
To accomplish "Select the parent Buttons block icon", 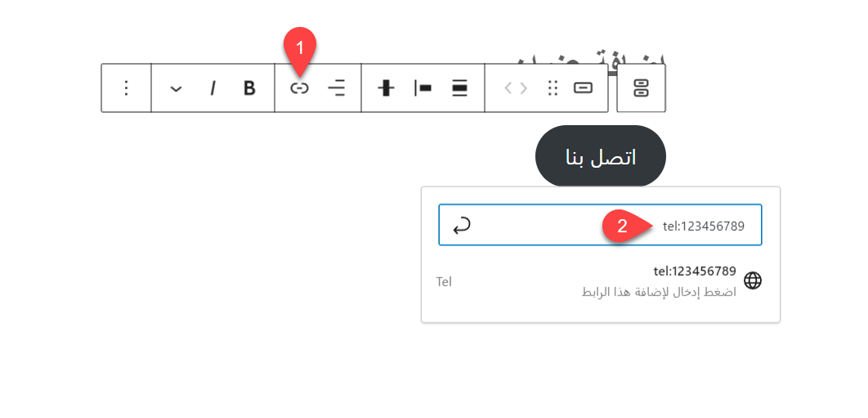I will click(x=641, y=88).
